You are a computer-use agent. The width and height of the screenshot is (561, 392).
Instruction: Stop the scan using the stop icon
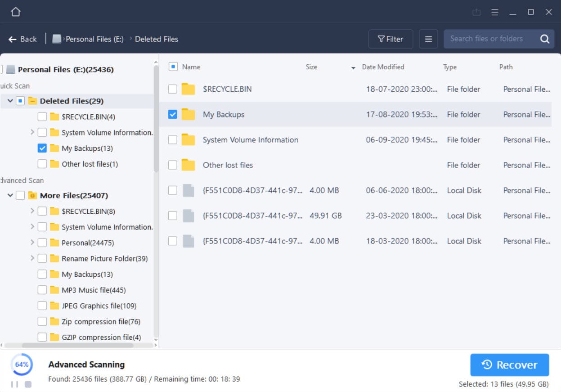[28, 384]
